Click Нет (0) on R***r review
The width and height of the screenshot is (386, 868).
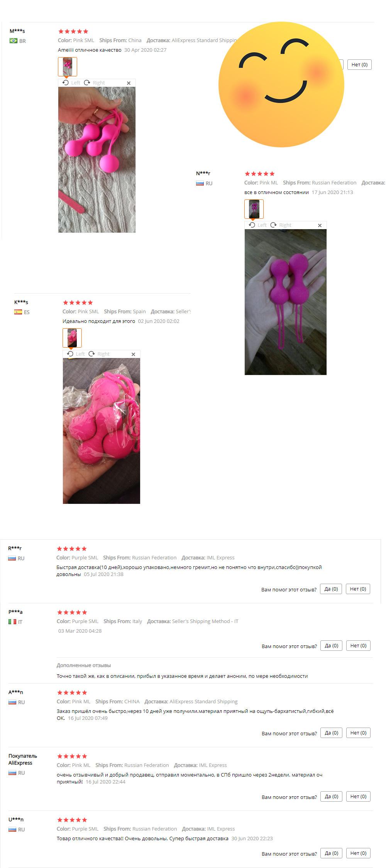pos(358,589)
